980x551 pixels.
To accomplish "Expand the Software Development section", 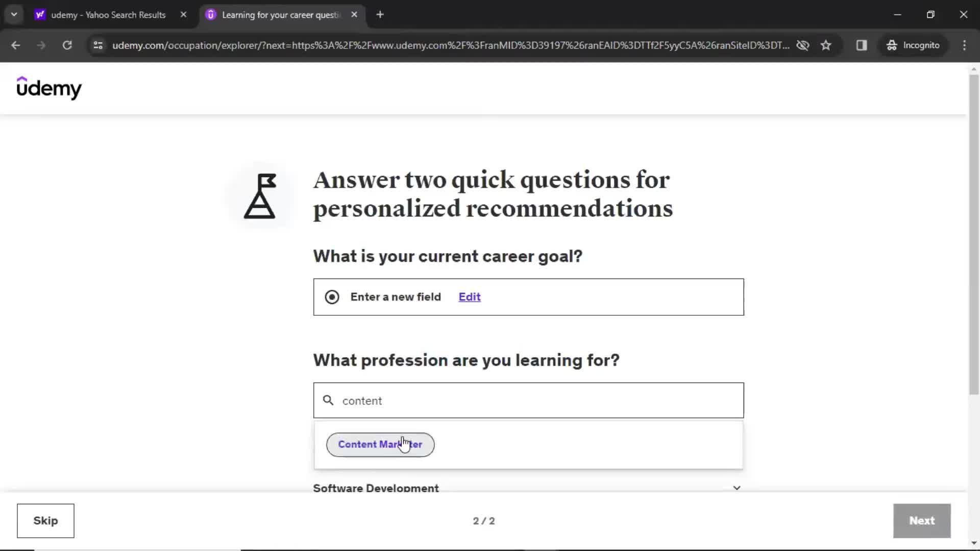I will click(736, 488).
